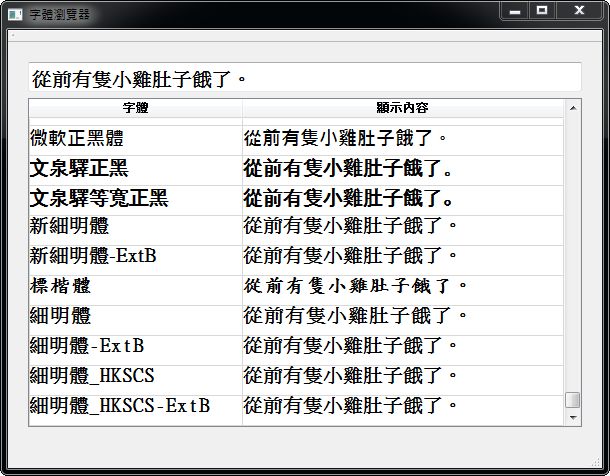Select the 新細明體-ExtB font name cell

point(135,260)
